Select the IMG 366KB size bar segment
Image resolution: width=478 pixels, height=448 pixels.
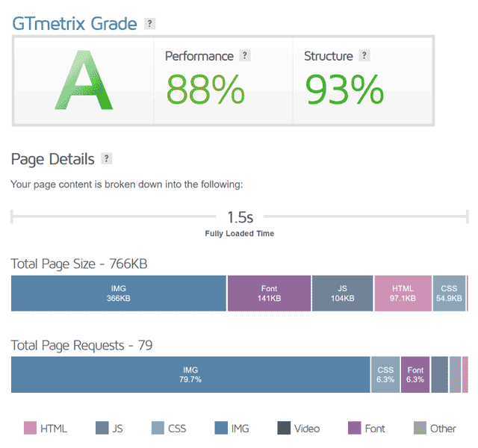click(x=119, y=293)
